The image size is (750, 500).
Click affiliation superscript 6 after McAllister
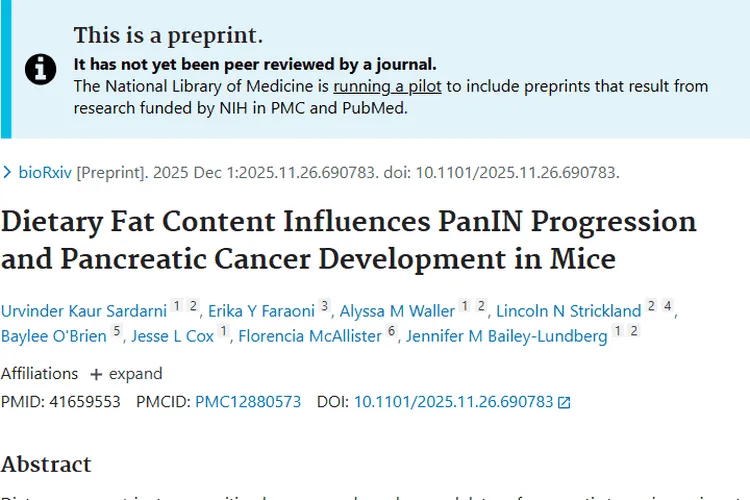coord(392,332)
